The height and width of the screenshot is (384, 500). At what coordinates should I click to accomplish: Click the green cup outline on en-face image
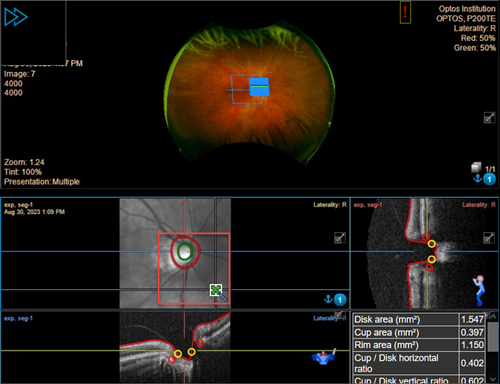[x=185, y=251]
